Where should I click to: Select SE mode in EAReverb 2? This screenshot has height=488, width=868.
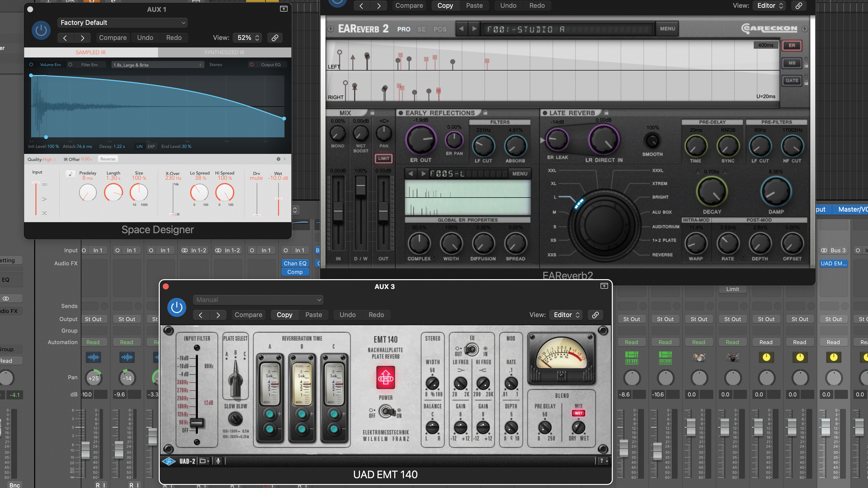[x=421, y=29]
